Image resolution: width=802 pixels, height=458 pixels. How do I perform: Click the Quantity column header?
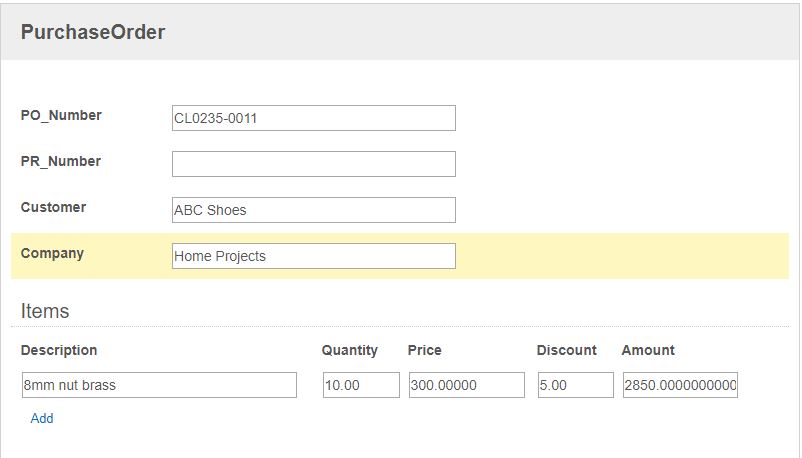click(x=349, y=350)
